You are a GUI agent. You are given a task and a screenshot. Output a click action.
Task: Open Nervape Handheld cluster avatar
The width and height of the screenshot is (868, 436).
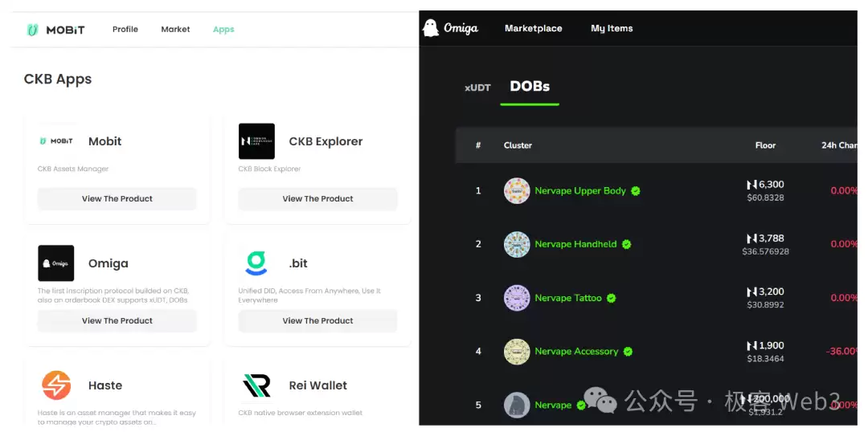[517, 245]
